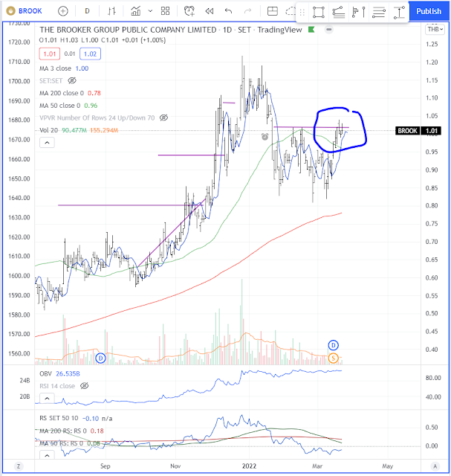The image size is (451, 476).
Task: Expand indicators favorites dropdown arrow
Action: [150, 11]
